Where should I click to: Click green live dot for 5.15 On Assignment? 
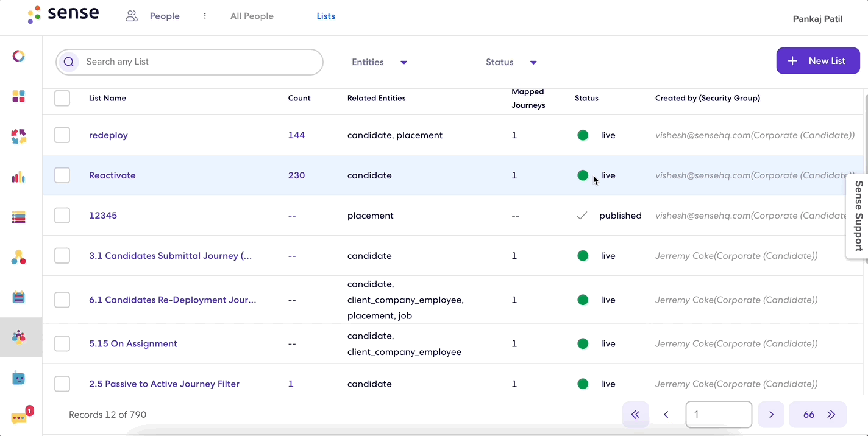click(x=583, y=344)
